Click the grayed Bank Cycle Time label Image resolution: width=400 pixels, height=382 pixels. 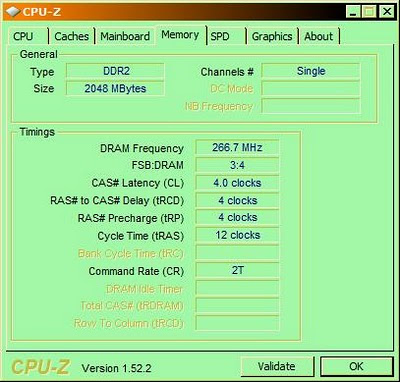(131, 254)
